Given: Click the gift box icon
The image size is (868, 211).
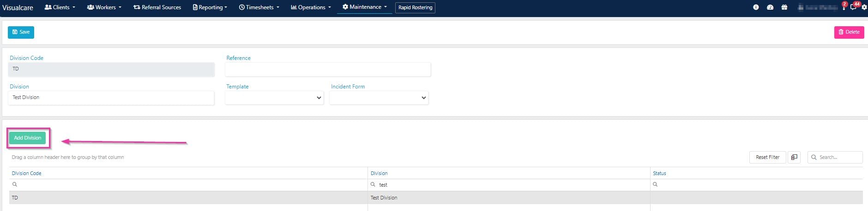Looking at the screenshot, I should [784, 7].
